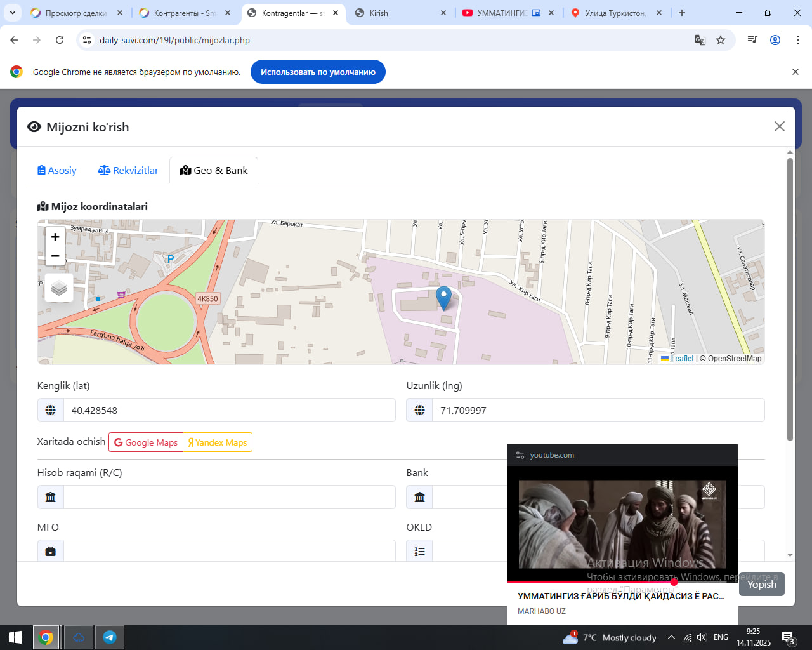
Task: Open the map layers control
Action: tap(59, 288)
